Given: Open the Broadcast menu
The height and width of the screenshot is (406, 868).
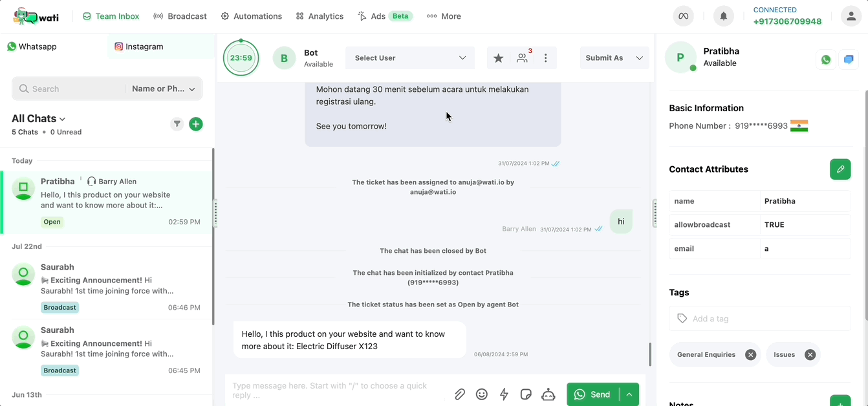Looking at the screenshot, I should 180,16.
